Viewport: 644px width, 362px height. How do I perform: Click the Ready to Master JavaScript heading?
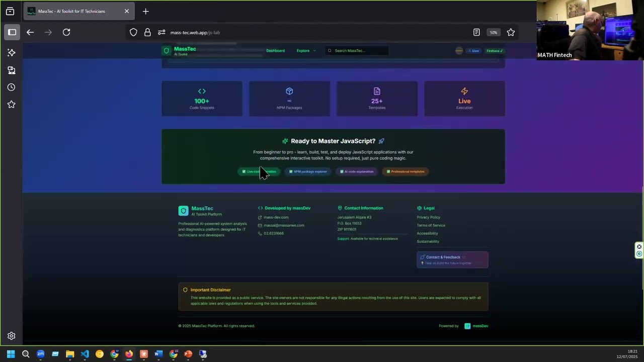[333, 141]
